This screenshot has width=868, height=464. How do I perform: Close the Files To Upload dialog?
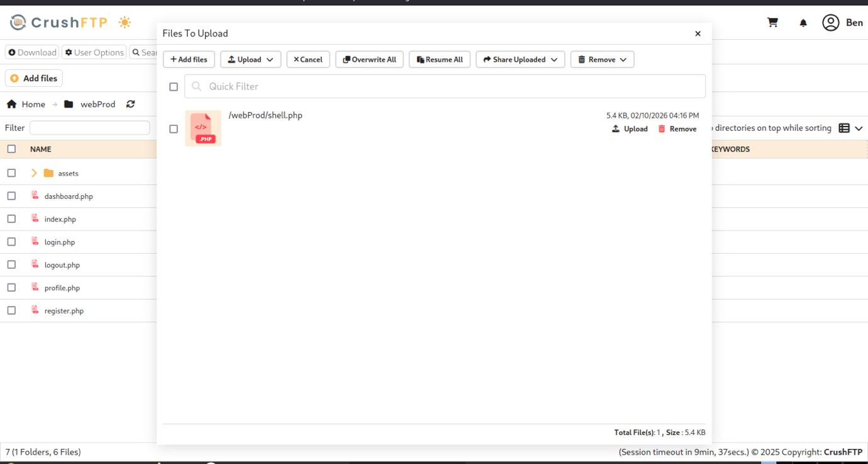[698, 33]
